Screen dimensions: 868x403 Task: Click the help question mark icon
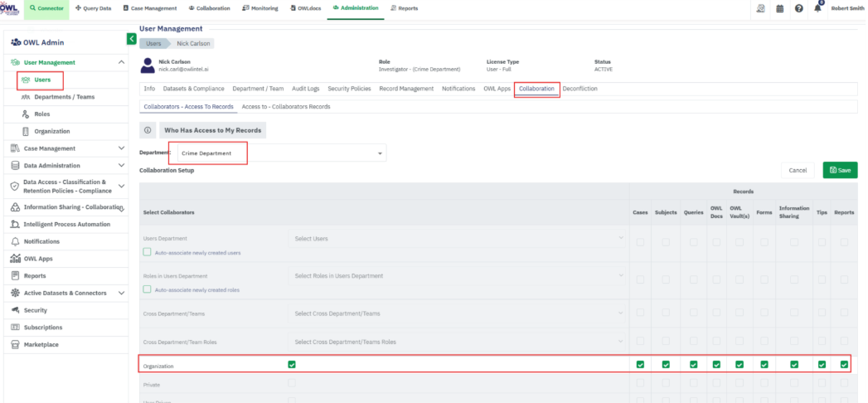pos(798,8)
